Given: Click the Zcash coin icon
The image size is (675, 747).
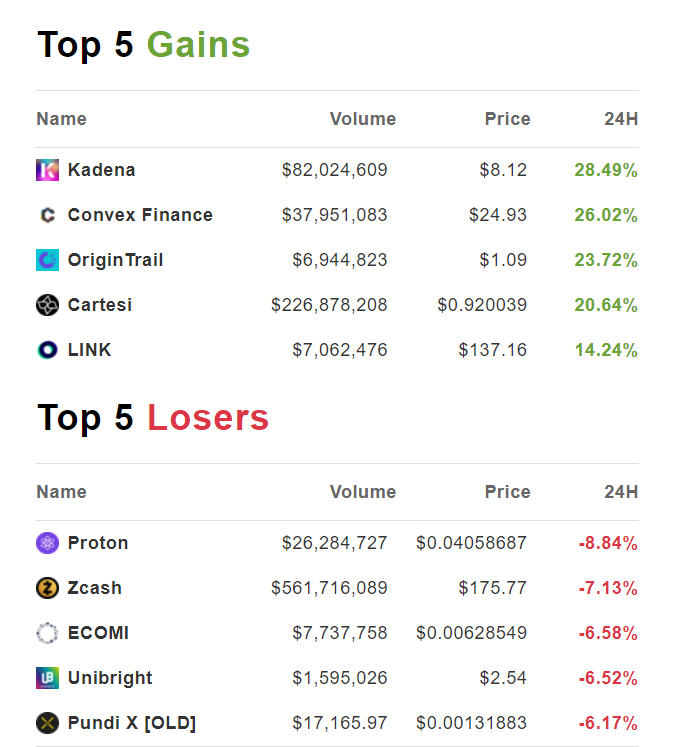Looking at the screenshot, I should pos(47,588).
